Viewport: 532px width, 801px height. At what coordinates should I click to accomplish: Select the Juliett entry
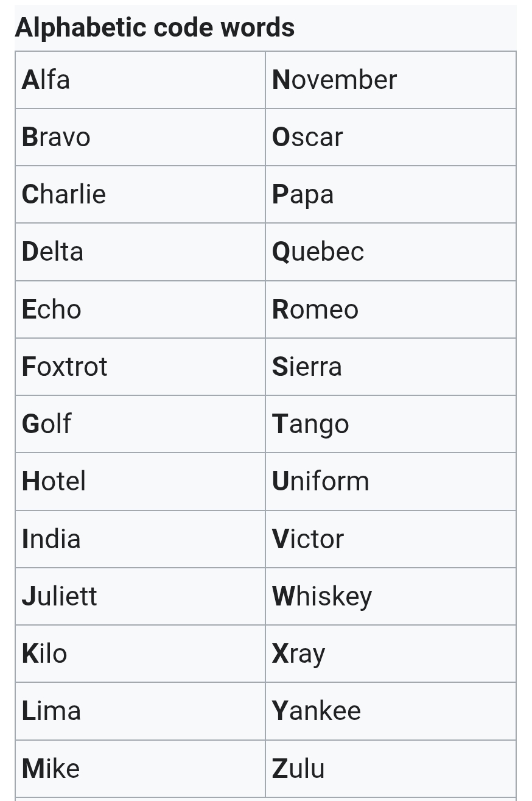click(60, 596)
